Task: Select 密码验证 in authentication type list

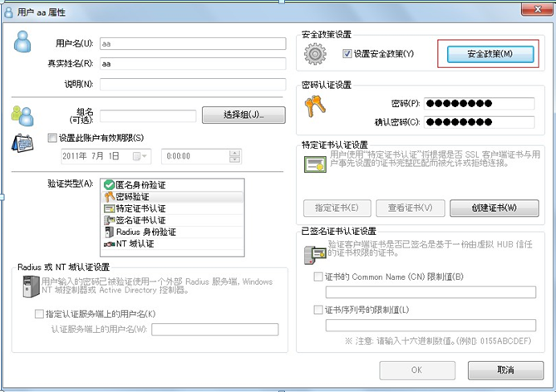Action: click(173, 197)
